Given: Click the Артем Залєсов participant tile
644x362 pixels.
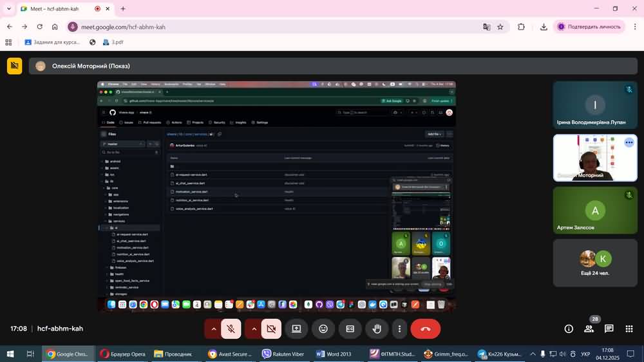Looking at the screenshot, I should [x=594, y=211].
